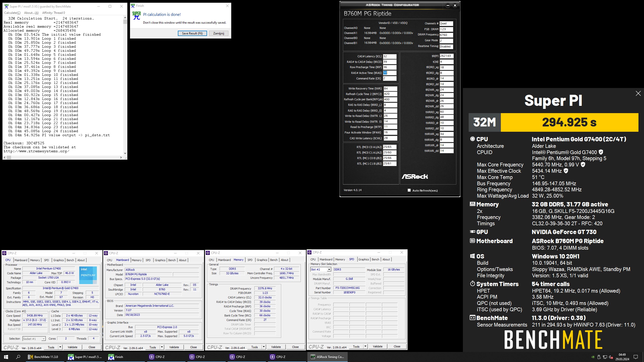Click Validate in the CPU tab window

tap(72, 347)
